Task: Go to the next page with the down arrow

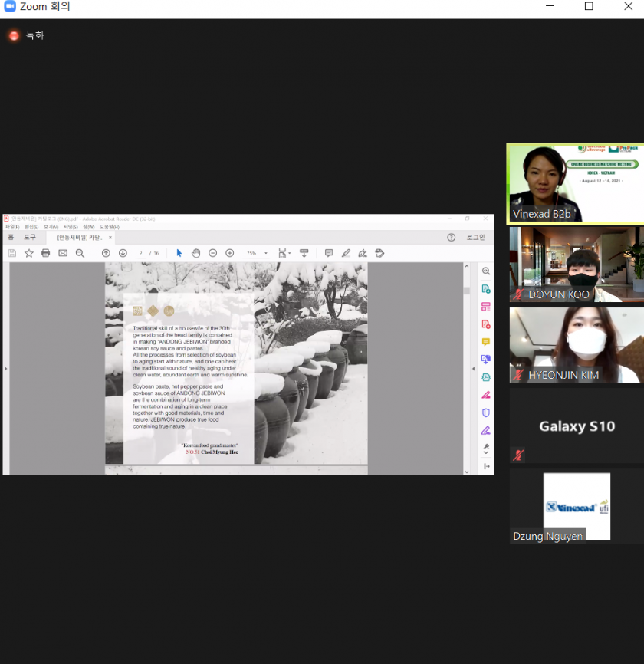Action: [123, 253]
